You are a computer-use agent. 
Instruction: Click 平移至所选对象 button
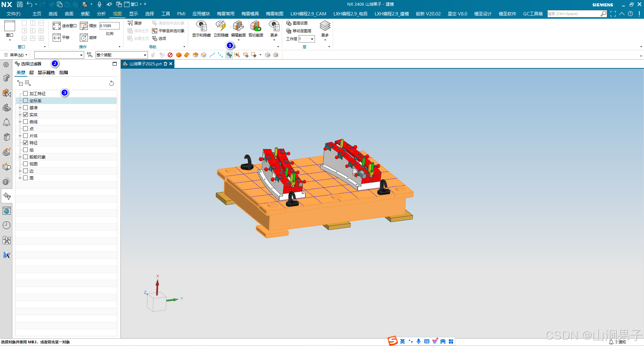tap(168, 31)
